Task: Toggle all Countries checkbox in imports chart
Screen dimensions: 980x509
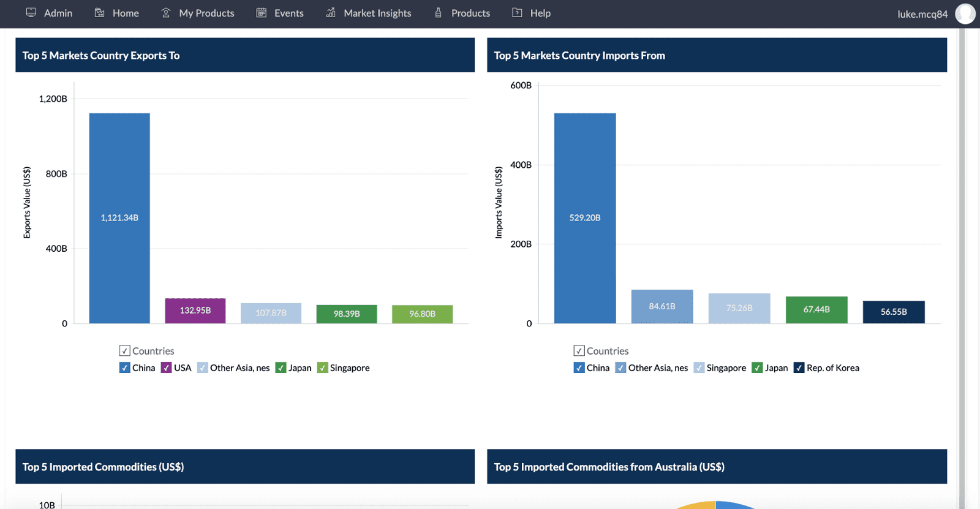Action: pyautogui.click(x=579, y=350)
